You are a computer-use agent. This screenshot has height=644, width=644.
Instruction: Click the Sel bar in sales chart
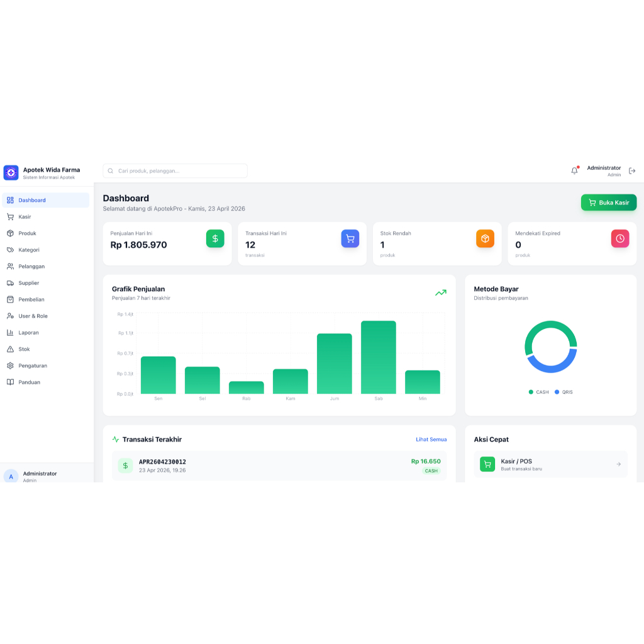(x=203, y=380)
